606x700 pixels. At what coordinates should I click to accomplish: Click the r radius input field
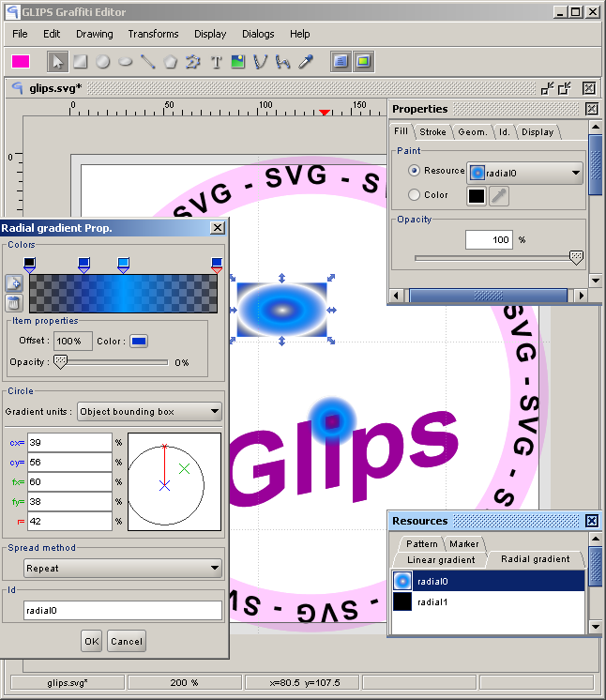(69, 521)
